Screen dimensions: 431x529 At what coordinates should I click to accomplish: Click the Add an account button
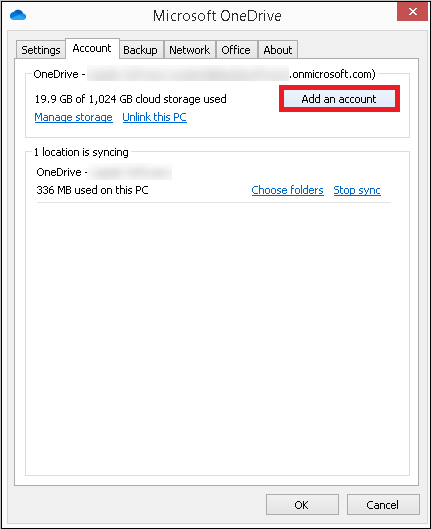[x=339, y=99]
